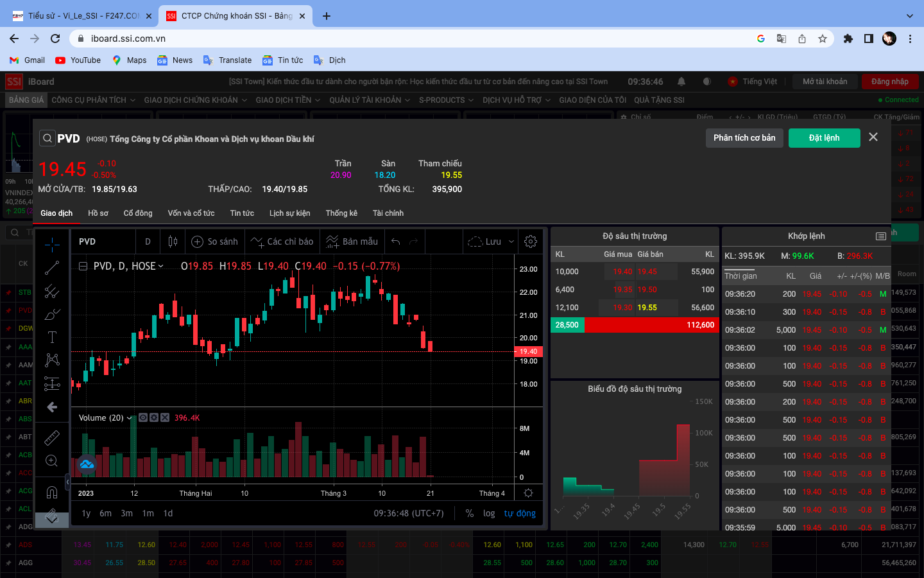Open the Tài chính tab
The width and height of the screenshot is (924, 578).
click(388, 213)
